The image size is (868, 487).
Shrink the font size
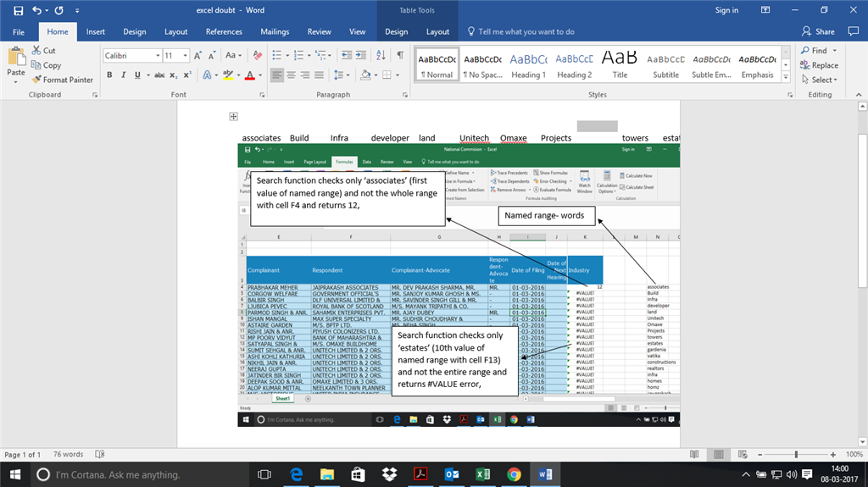pos(211,55)
